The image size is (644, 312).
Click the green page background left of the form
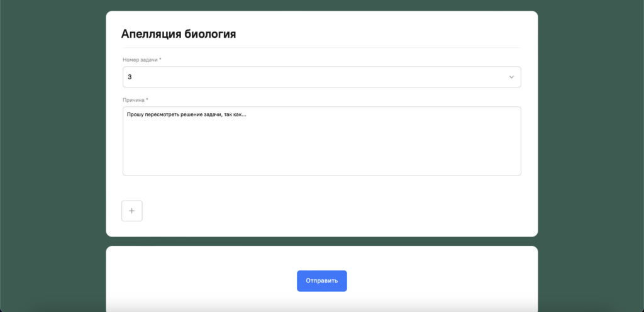click(x=50, y=157)
